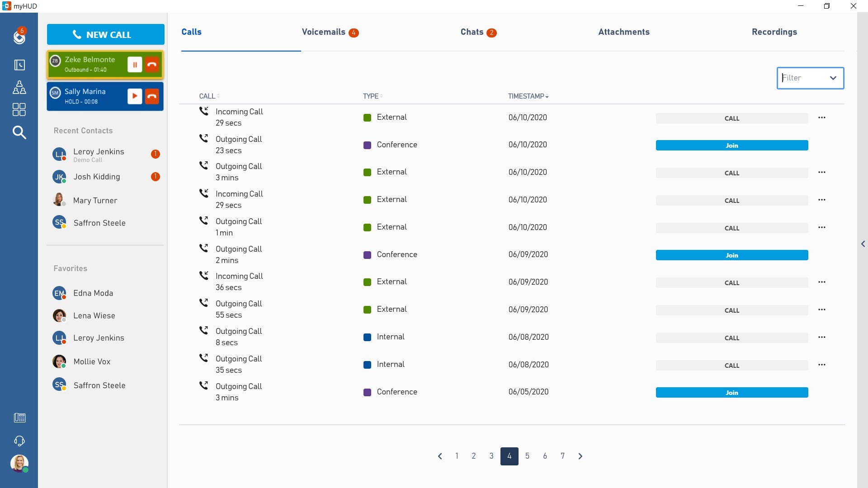Open the desk phone icon in sidebar

[19, 418]
